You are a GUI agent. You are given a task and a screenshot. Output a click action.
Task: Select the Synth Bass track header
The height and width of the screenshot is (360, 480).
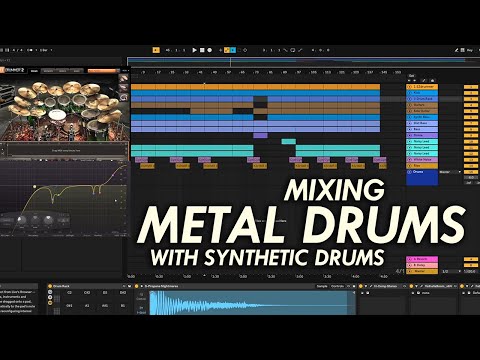422,117
